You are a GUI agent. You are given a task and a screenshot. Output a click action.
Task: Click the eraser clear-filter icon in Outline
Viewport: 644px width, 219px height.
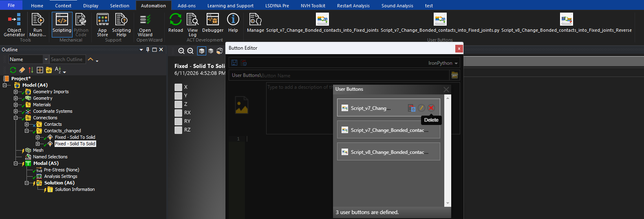pos(22,70)
